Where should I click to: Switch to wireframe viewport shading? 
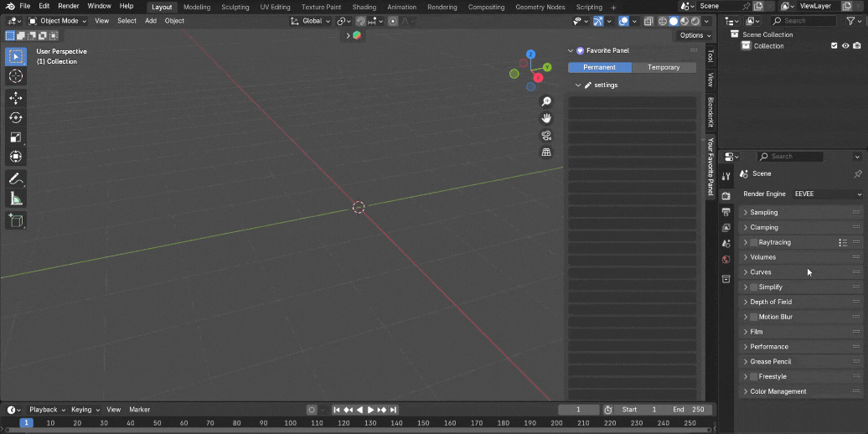[663, 21]
